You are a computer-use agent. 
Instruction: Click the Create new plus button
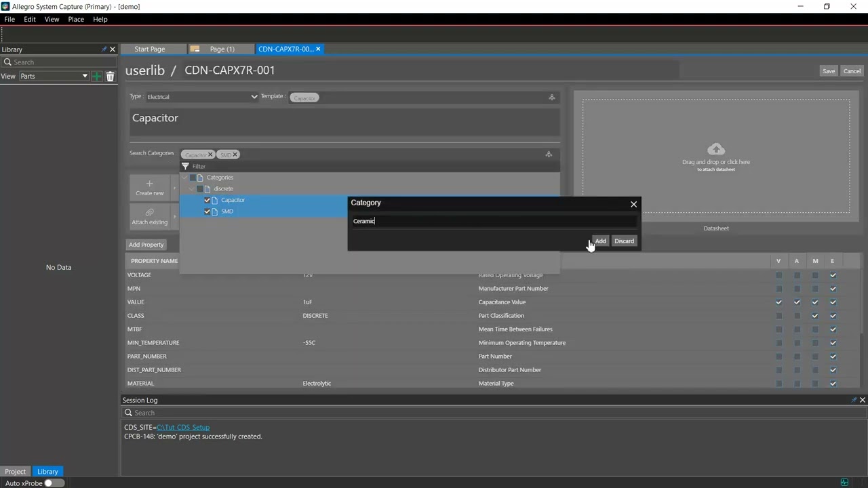[x=149, y=188]
